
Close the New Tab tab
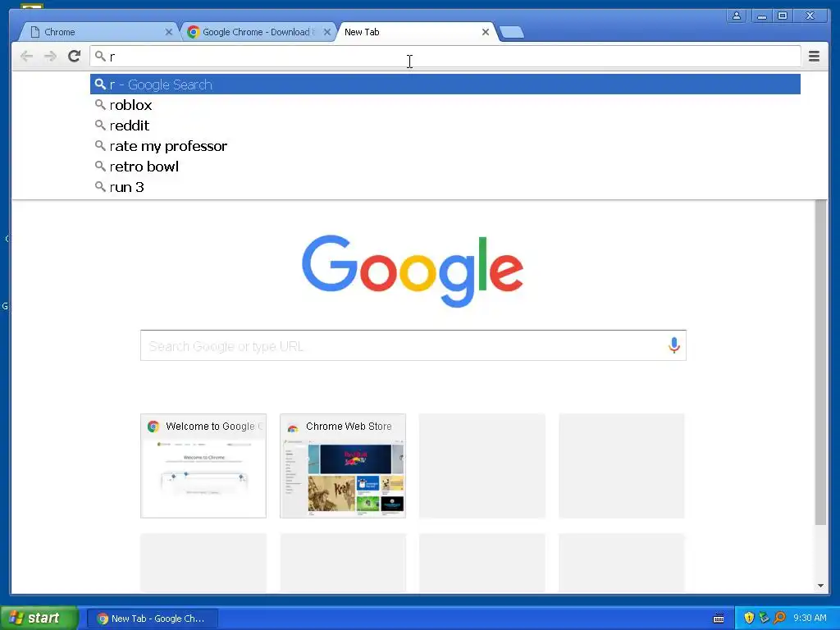[486, 32]
